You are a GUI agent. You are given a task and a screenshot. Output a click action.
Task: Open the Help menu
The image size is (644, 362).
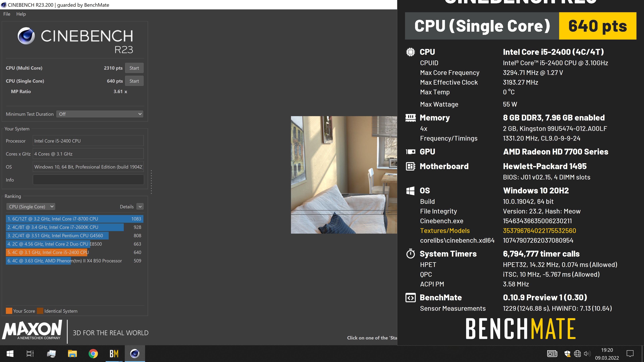click(21, 14)
